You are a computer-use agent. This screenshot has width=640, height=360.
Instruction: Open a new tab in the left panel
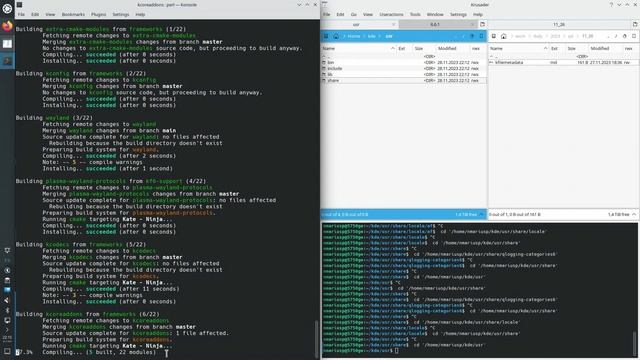(x=482, y=24)
